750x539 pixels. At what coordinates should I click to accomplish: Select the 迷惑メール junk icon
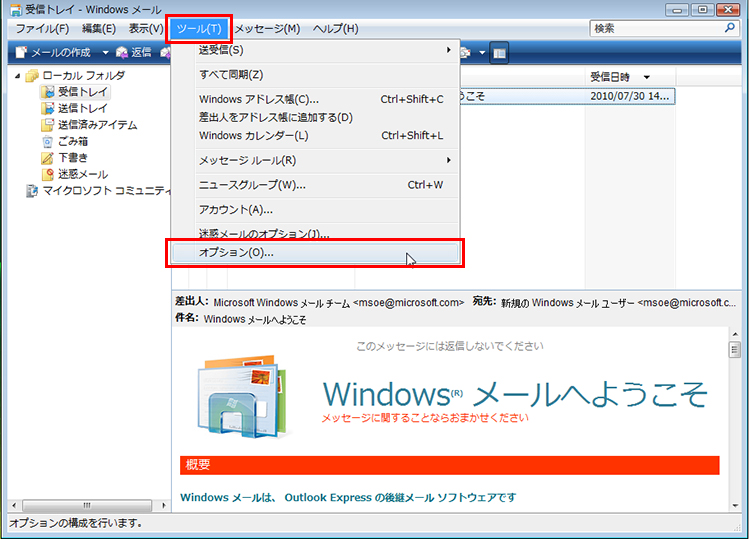(48, 174)
